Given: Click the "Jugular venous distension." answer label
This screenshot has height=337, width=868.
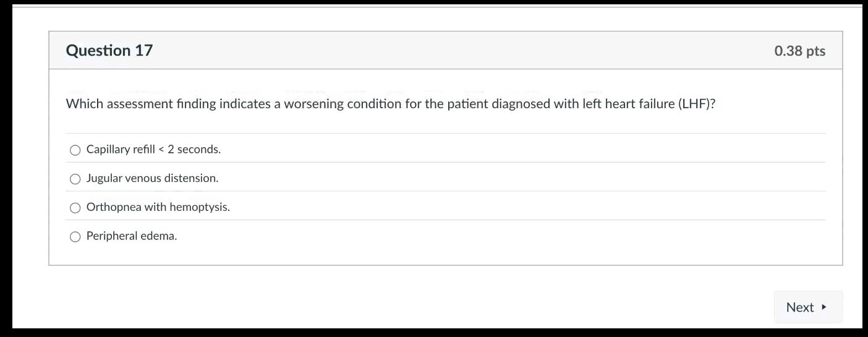Looking at the screenshot, I should coord(152,178).
